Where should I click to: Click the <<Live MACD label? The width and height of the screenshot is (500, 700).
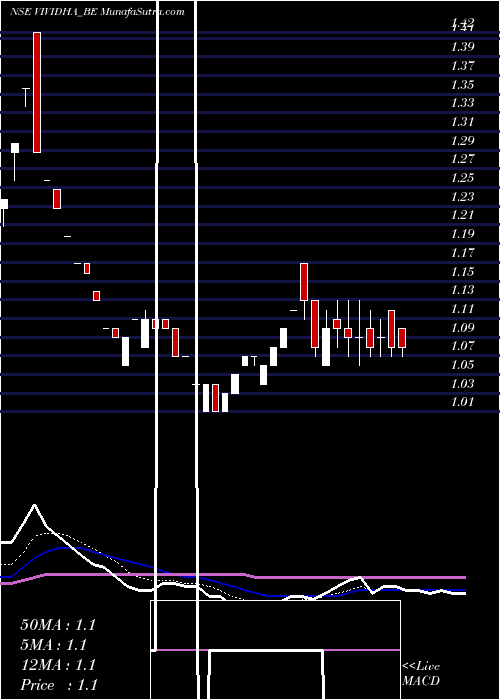click(x=421, y=674)
